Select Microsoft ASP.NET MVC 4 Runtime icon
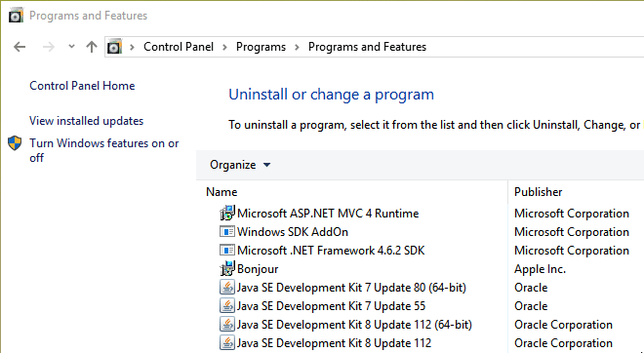This screenshot has width=644, height=353. pos(227,213)
